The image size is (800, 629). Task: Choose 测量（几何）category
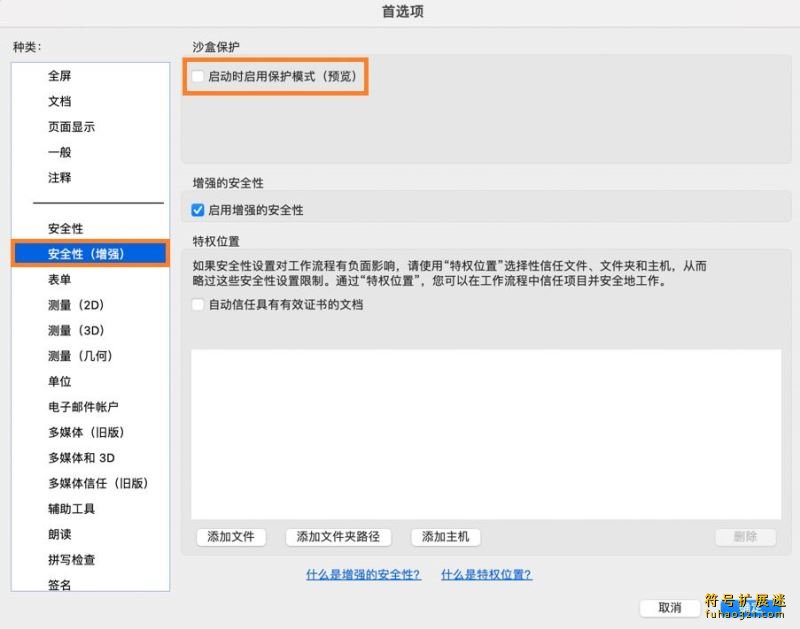(80, 356)
